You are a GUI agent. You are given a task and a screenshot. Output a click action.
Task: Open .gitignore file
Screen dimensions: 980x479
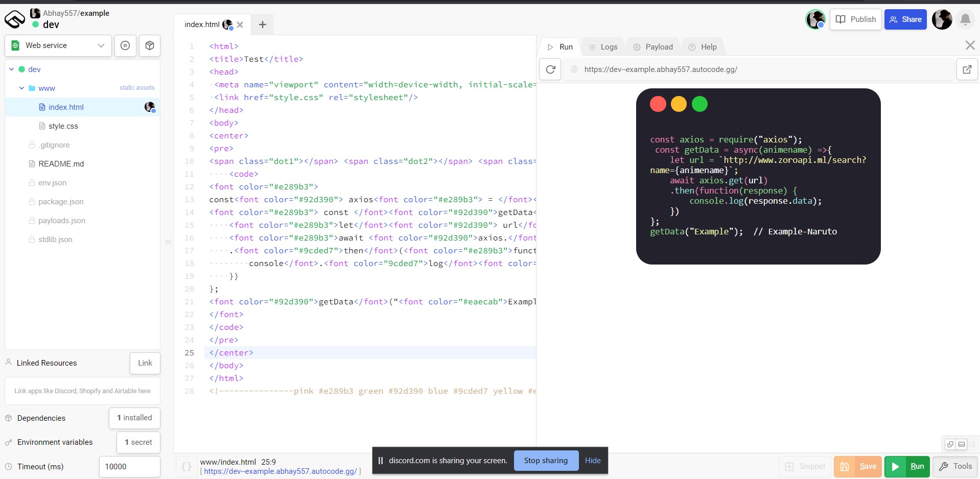tap(54, 145)
